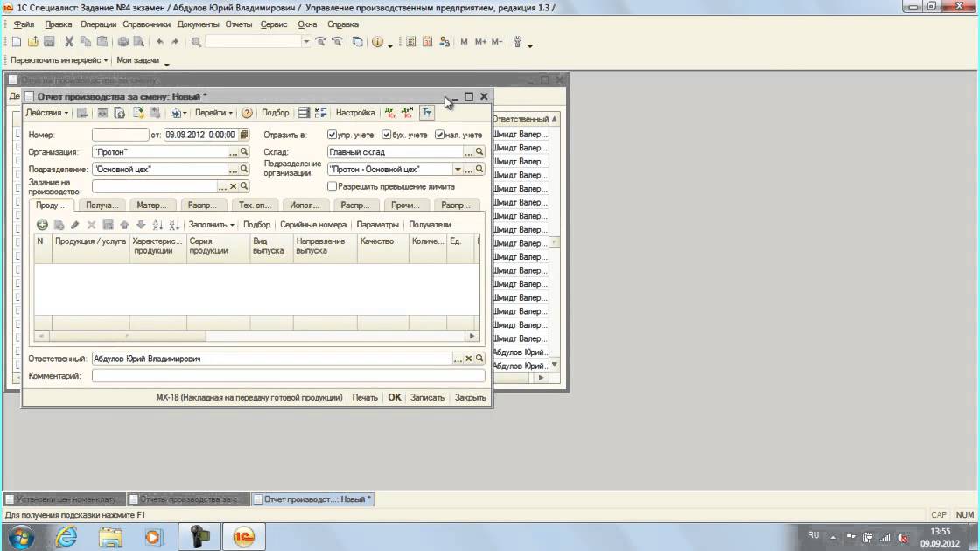
Task: Open ellipsis selector for Подразделение field
Action: click(233, 170)
